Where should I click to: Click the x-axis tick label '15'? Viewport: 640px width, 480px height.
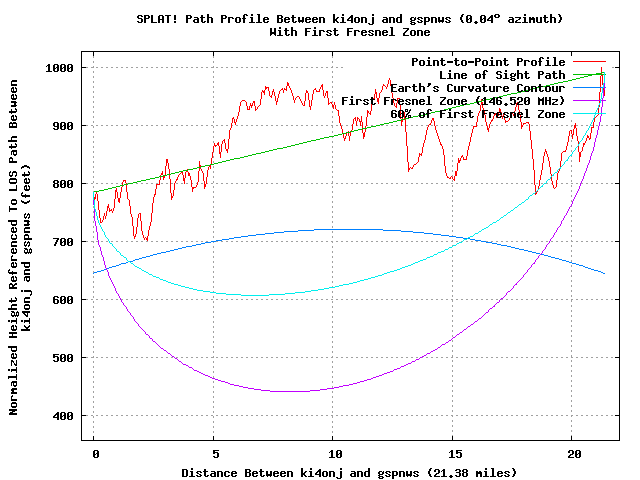tap(455, 454)
